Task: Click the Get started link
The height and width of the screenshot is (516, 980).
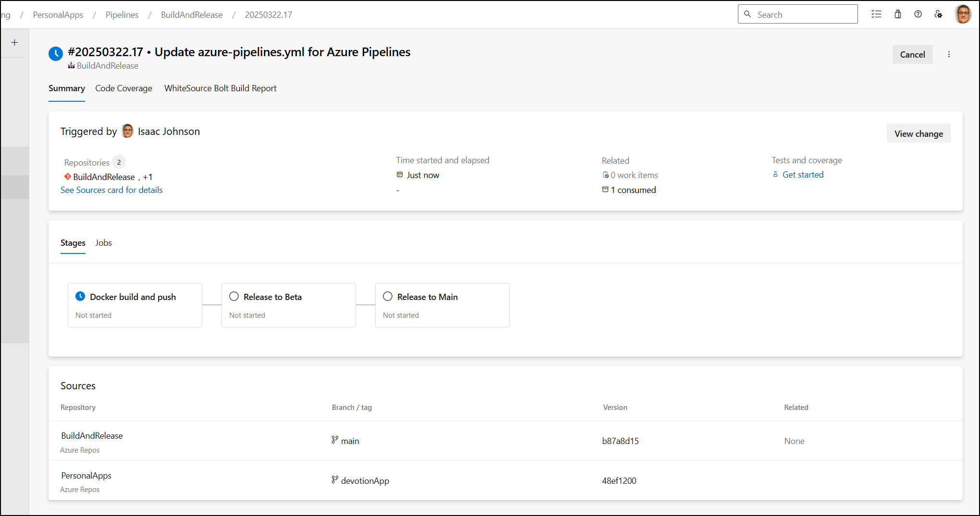Action: [803, 175]
